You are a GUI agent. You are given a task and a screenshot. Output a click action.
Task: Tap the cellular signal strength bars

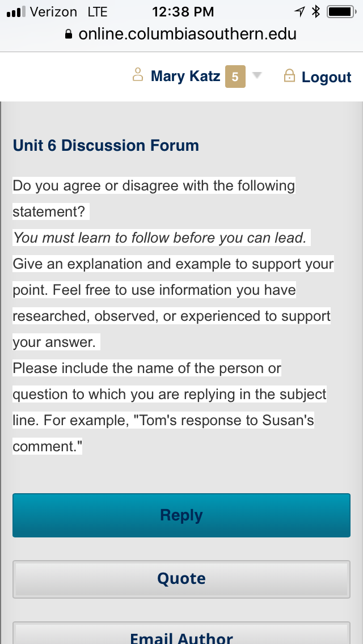(x=16, y=12)
